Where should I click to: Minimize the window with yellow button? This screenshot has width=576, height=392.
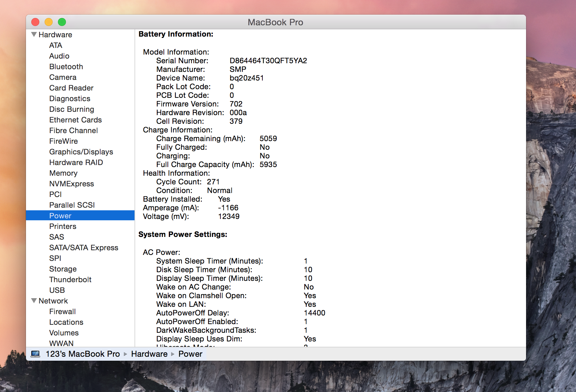[x=49, y=22]
